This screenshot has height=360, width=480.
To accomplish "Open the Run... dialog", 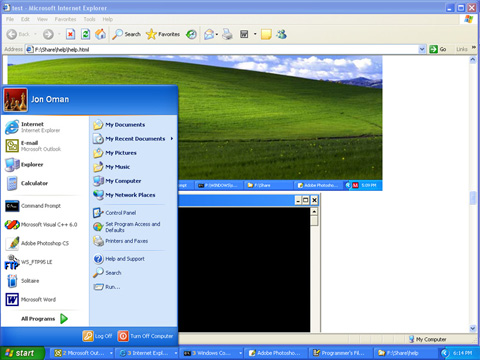I will pyautogui.click(x=133, y=287).
